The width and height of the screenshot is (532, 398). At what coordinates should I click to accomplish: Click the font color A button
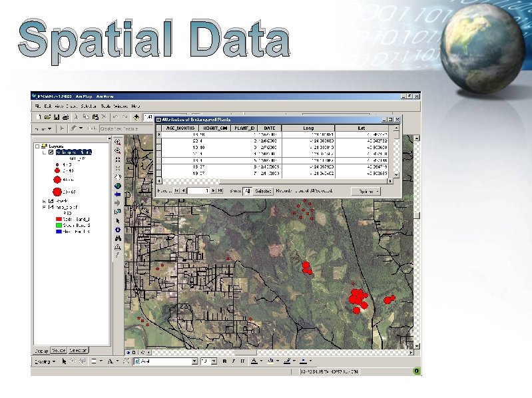(x=254, y=361)
